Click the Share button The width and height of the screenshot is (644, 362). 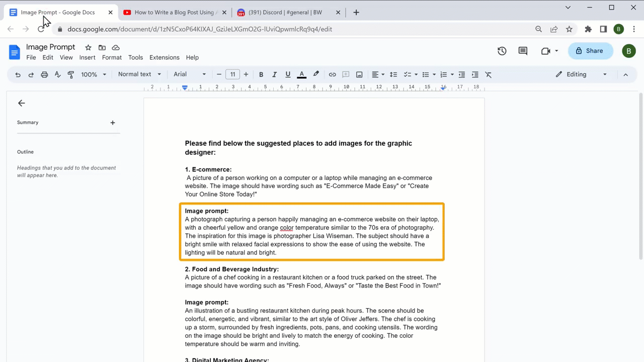point(591,51)
